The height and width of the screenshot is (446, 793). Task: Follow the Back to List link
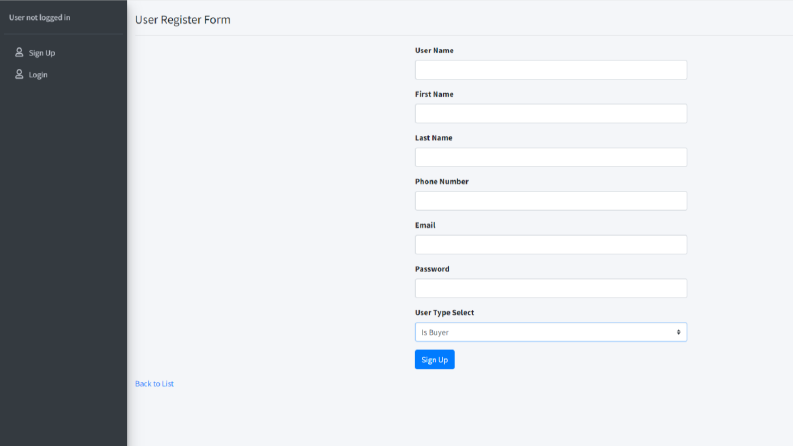[154, 384]
